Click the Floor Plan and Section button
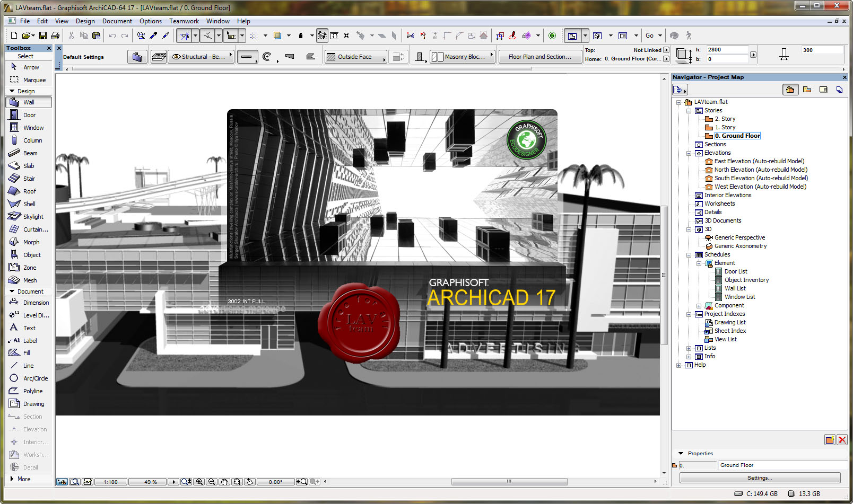Viewport: 853px width, 504px height. click(540, 57)
